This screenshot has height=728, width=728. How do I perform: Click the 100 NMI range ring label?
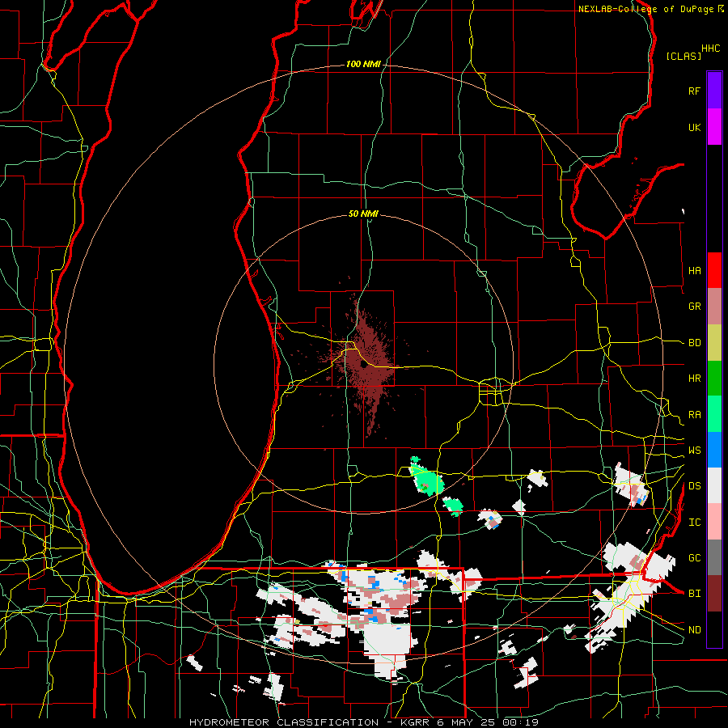point(363,64)
